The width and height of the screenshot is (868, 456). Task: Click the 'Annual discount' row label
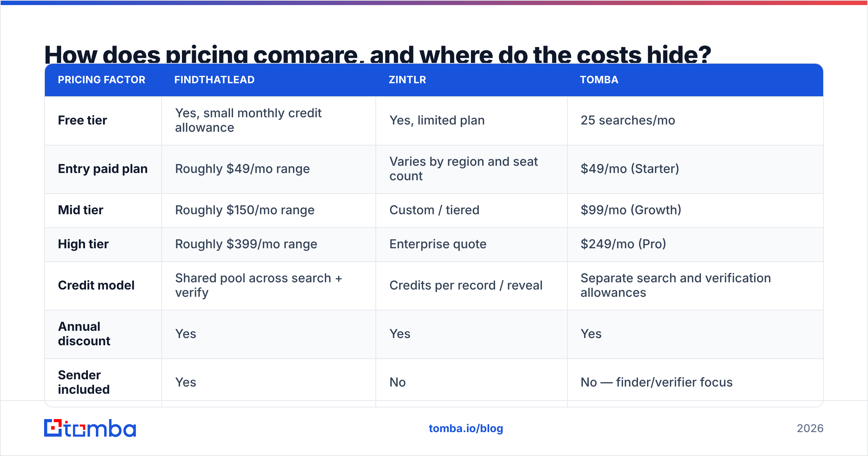84,334
